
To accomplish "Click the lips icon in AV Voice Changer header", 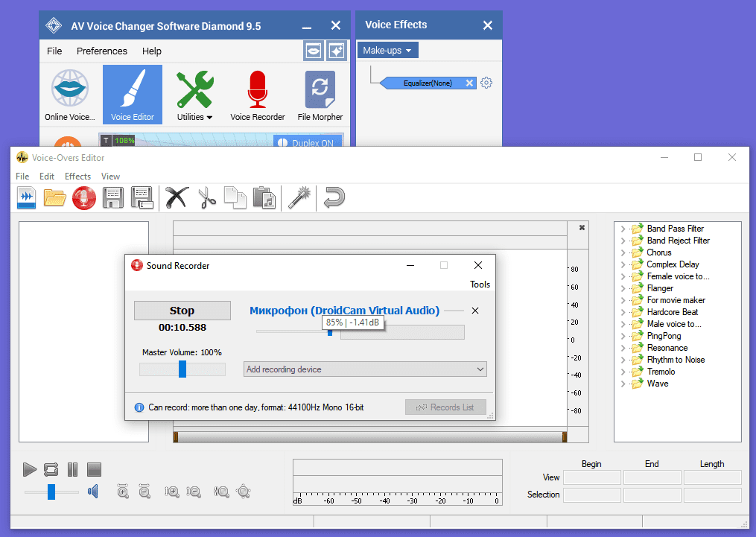I will [x=314, y=51].
